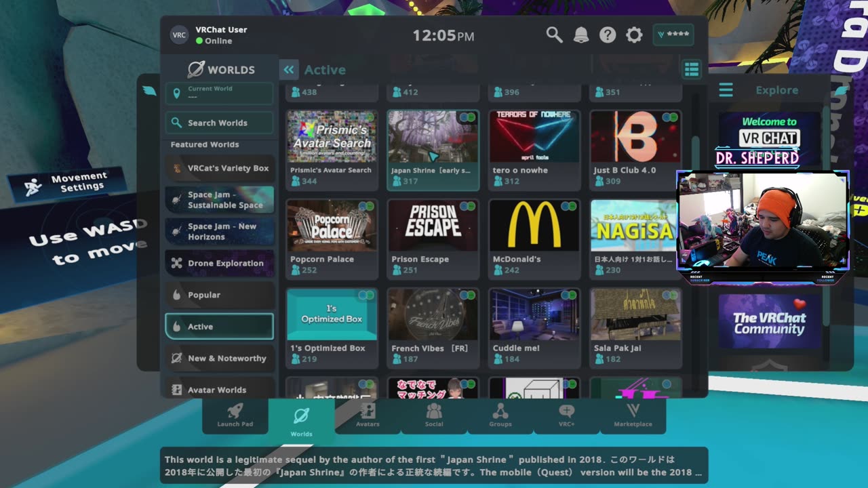Click the left wing panel toggle
This screenshot has width=868, height=488.
149,90
